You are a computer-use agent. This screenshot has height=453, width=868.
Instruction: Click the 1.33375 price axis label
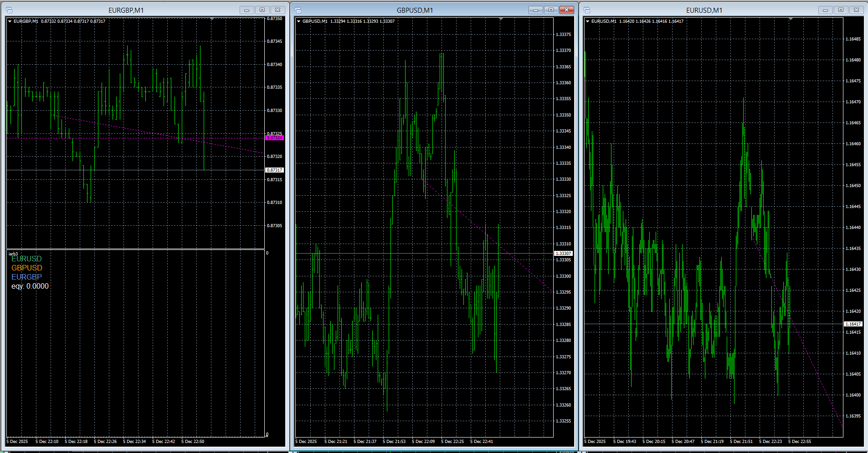[564, 35]
